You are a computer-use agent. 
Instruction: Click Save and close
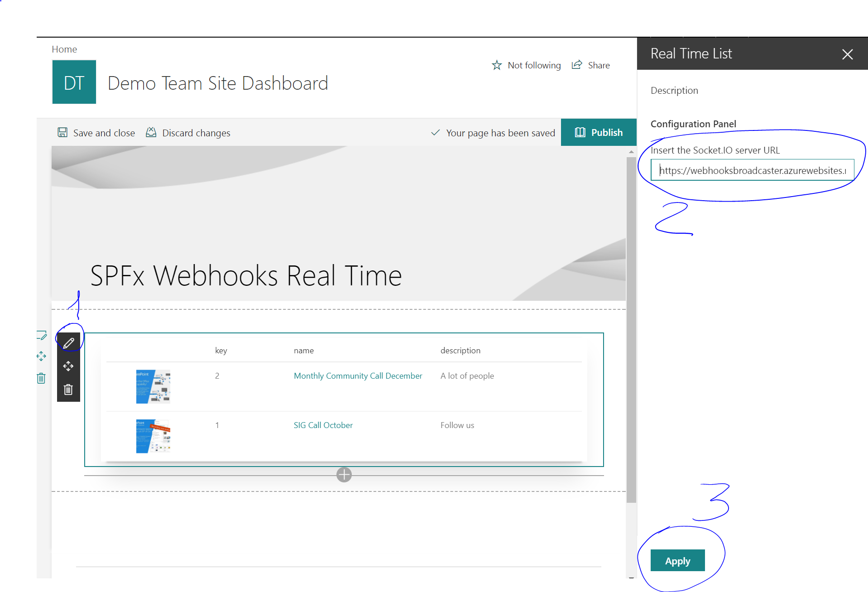[96, 133]
